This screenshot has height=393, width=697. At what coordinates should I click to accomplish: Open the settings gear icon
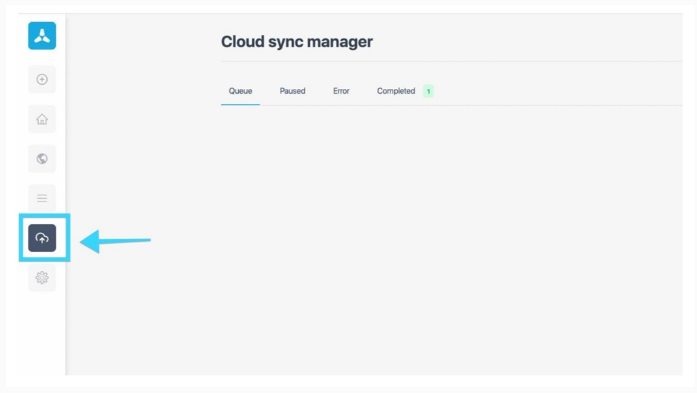point(42,277)
